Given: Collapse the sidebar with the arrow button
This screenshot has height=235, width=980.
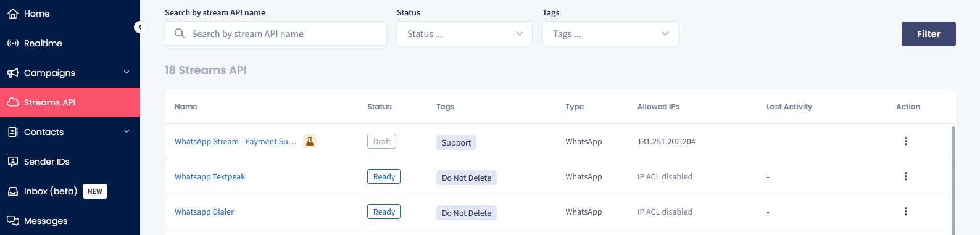Looking at the screenshot, I should [139, 27].
